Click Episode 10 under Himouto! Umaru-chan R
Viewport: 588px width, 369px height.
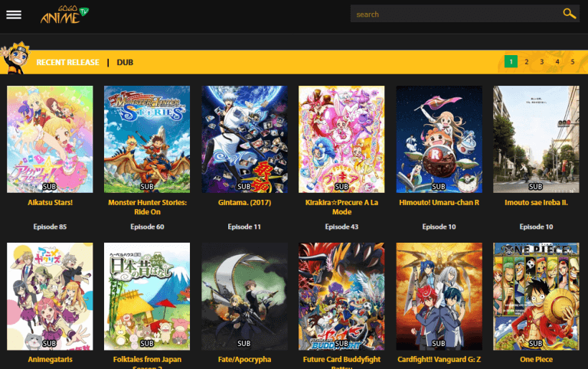pyautogui.click(x=439, y=227)
